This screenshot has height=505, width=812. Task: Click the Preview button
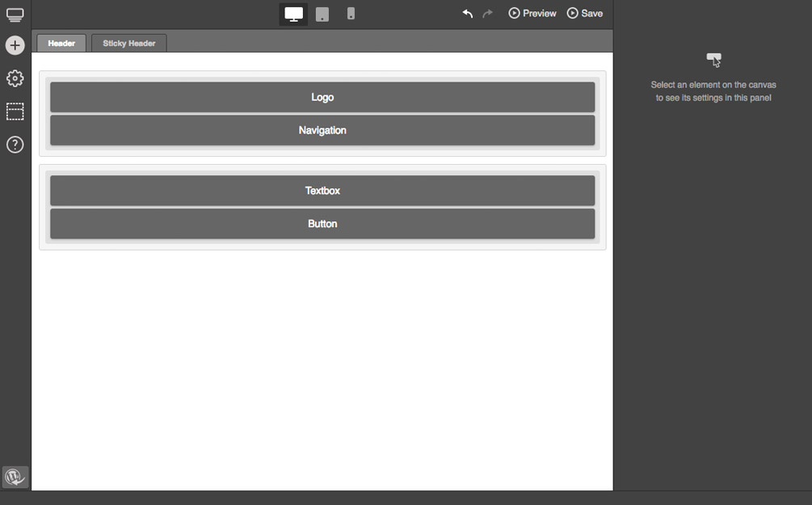click(532, 14)
